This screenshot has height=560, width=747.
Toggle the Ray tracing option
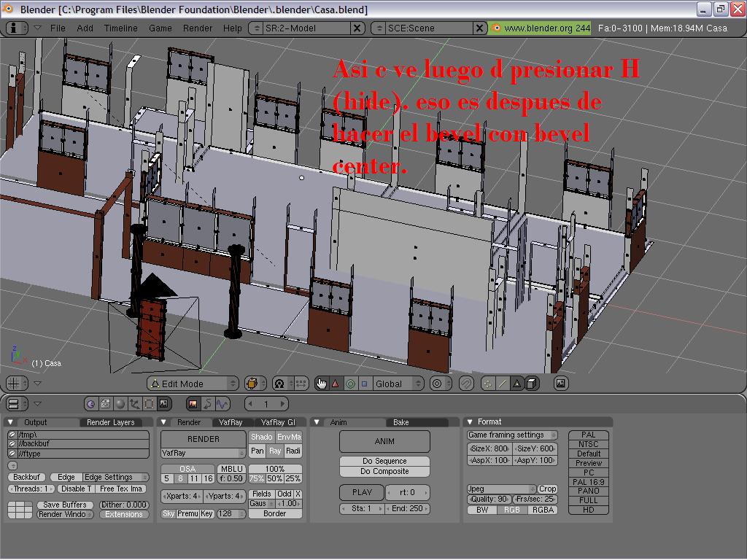tap(275, 451)
